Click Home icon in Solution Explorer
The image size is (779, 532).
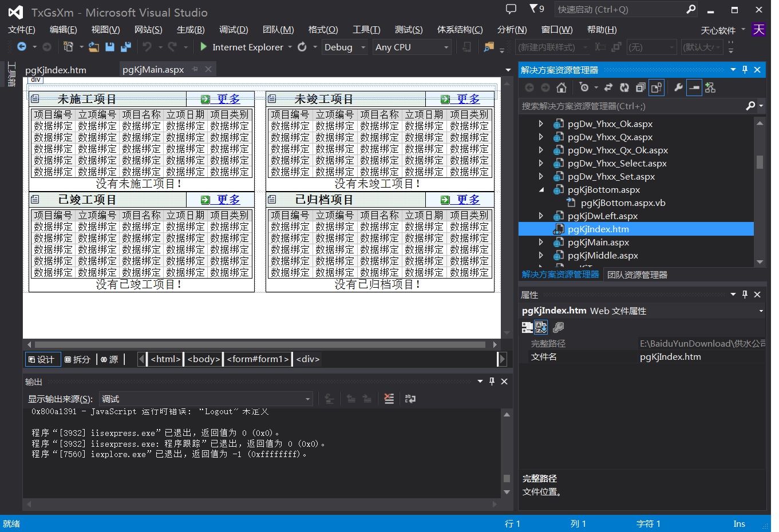[561, 88]
